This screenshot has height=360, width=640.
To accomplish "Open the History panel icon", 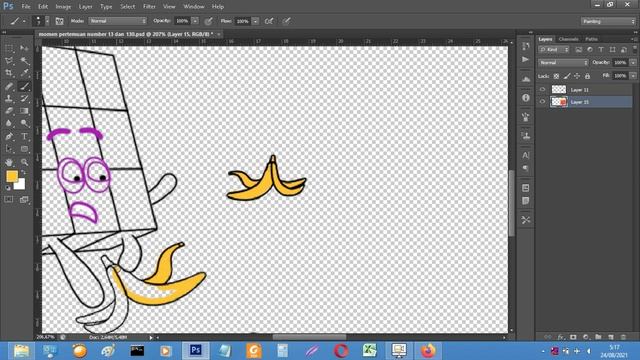I will [526, 46].
